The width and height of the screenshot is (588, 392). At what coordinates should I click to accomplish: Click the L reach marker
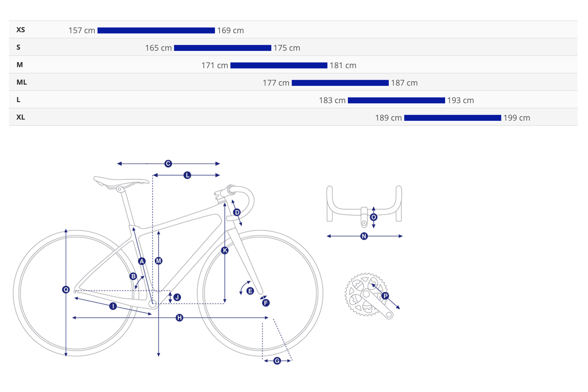[x=187, y=175]
